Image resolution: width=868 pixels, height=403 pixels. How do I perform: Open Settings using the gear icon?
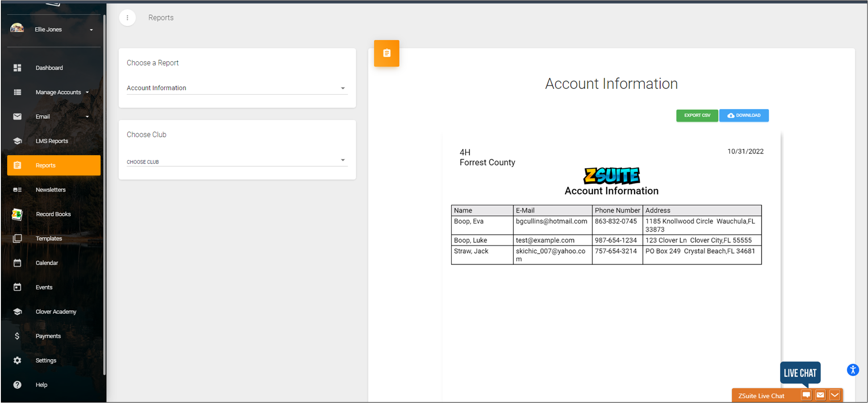(x=17, y=361)
